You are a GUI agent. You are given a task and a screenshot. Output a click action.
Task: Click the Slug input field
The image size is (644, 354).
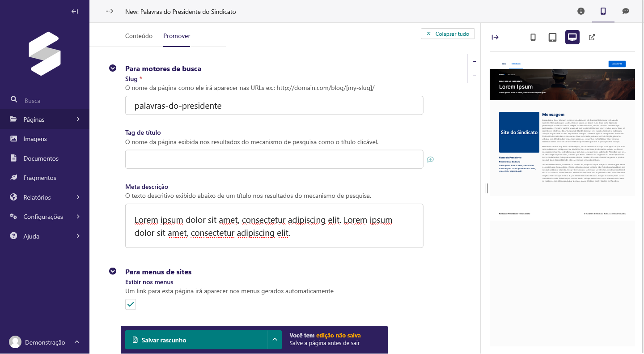point(274,106)
